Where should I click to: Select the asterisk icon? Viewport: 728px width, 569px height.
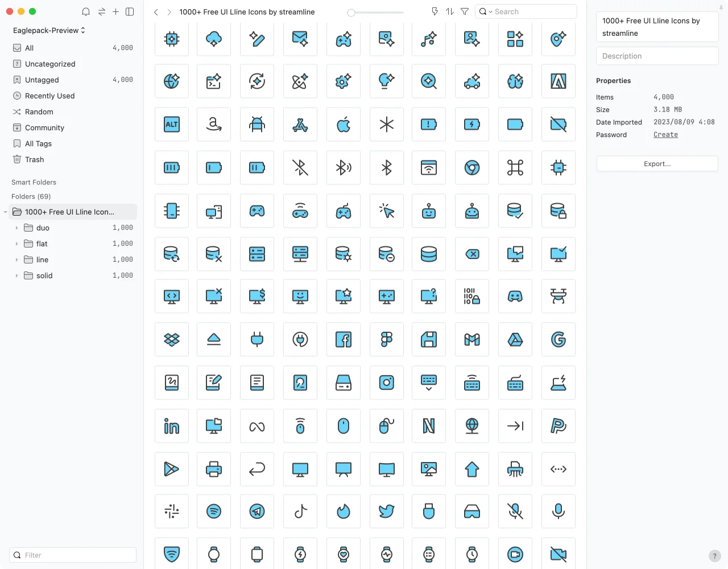(x=387, y=125)
